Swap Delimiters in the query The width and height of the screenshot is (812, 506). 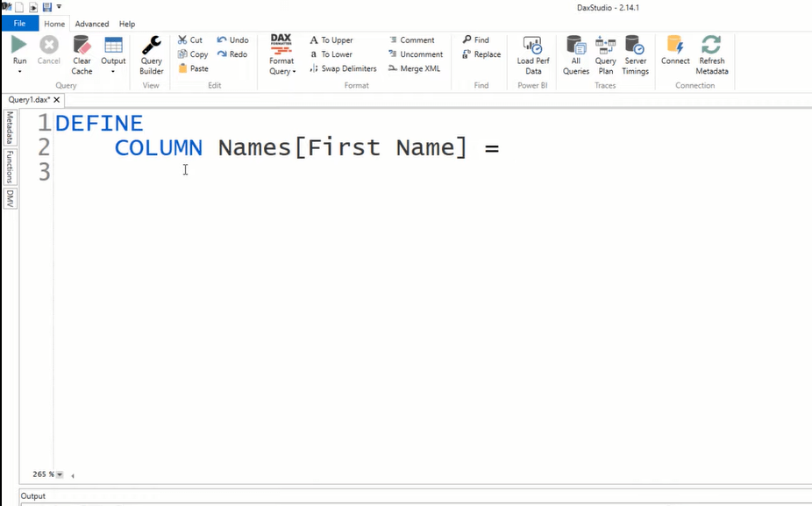tap(343, 68)
